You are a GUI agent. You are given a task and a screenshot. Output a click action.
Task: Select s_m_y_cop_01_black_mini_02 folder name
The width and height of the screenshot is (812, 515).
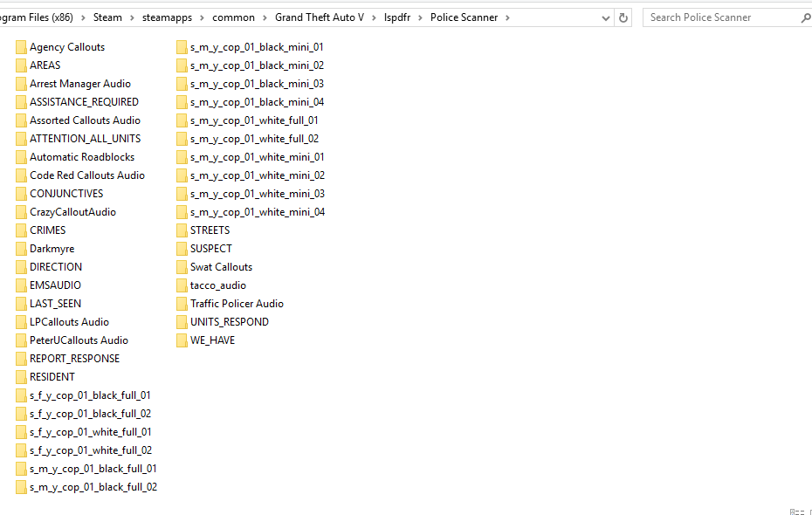pyautogui.click(x=257, y=65)
